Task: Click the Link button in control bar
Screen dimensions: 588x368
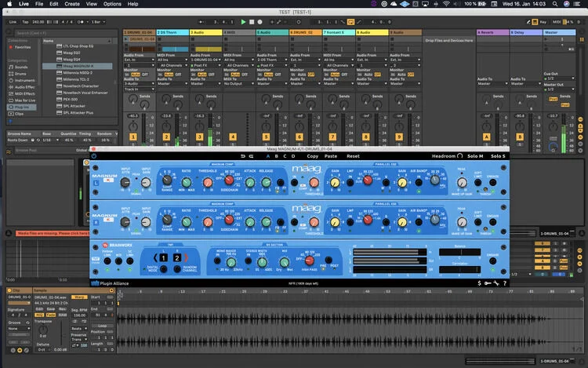Action: point(13,22)
